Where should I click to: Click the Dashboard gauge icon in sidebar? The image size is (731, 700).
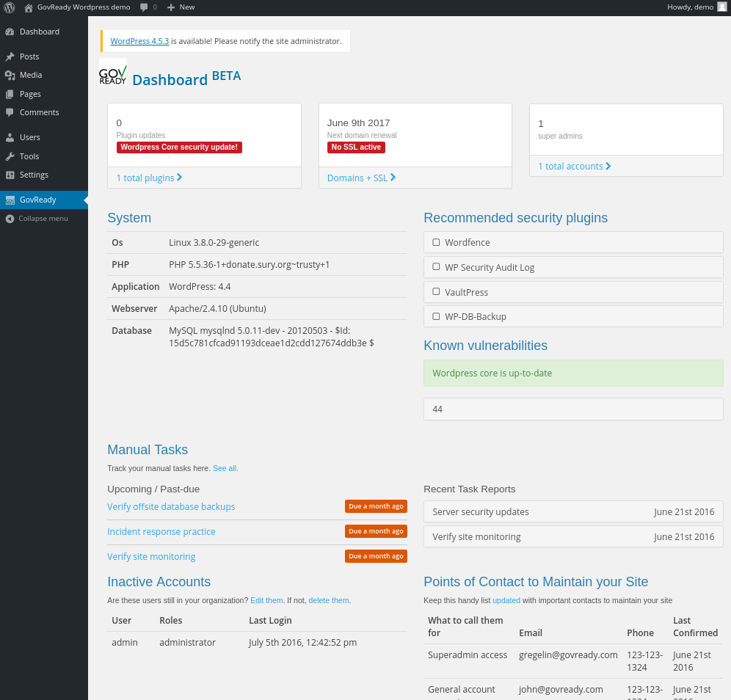[x=10, y=32]
